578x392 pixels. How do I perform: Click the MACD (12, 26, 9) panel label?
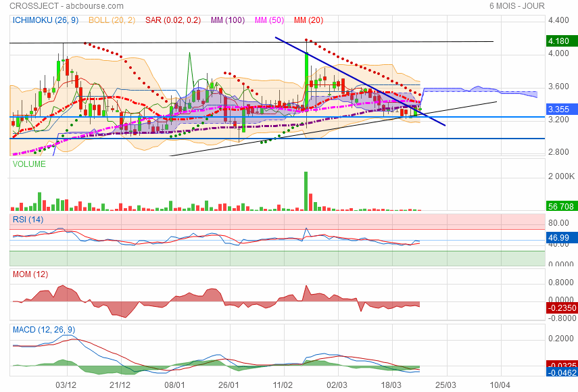point(44,330)
